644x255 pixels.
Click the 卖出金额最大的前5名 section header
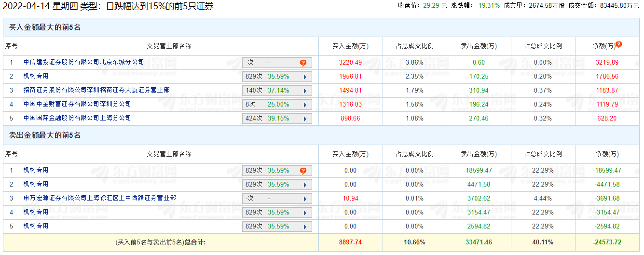[45, 135]
